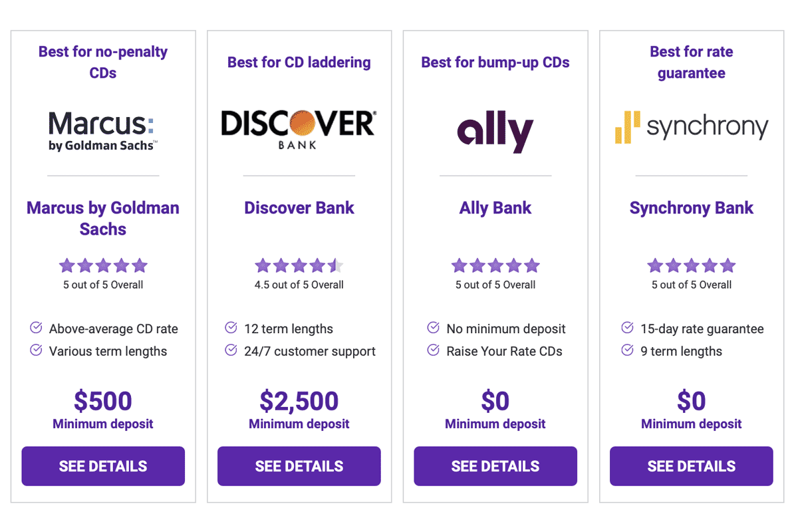Screen dimensions: 798x532
Task: Click the Synchrony logo
Action: click(x=691, y=126)
